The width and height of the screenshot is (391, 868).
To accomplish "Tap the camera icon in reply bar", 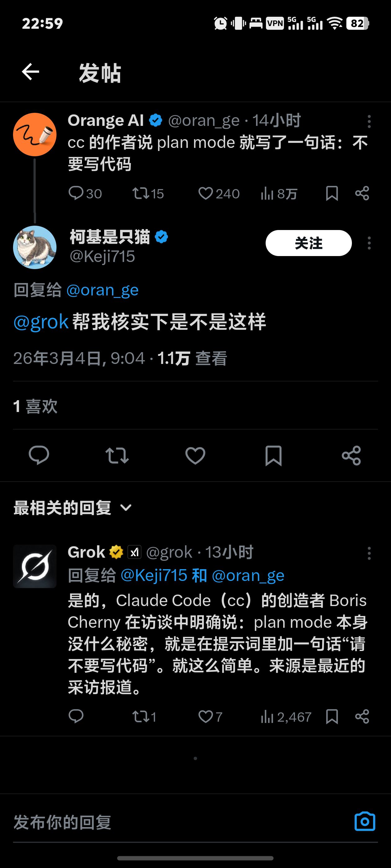I will (x=365, y=821).
